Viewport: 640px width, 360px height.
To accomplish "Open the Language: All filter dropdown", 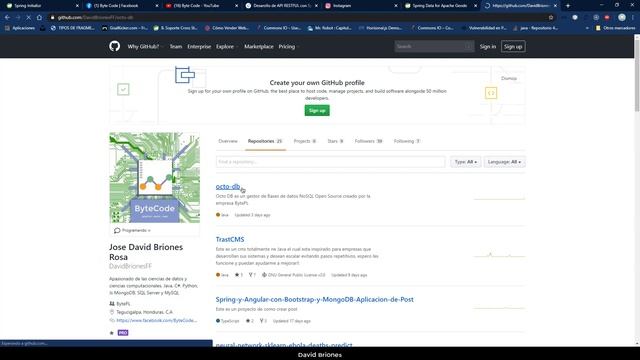I will tap(504, 162).
